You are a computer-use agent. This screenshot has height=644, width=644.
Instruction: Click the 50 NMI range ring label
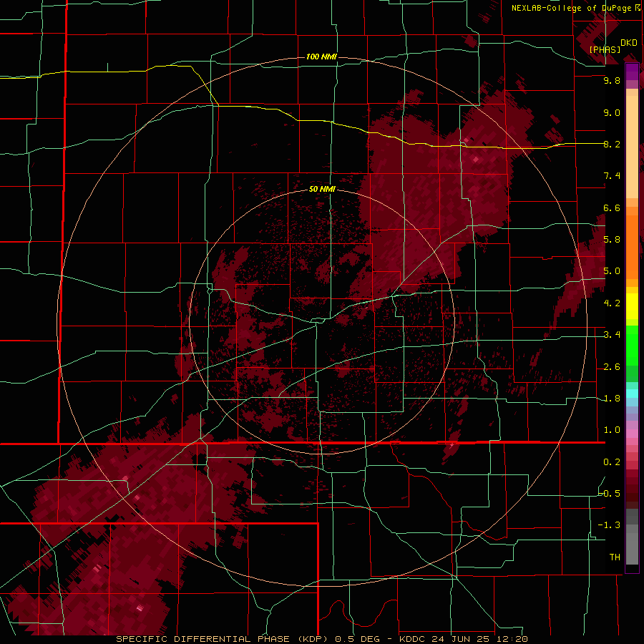tap(322, 189)
